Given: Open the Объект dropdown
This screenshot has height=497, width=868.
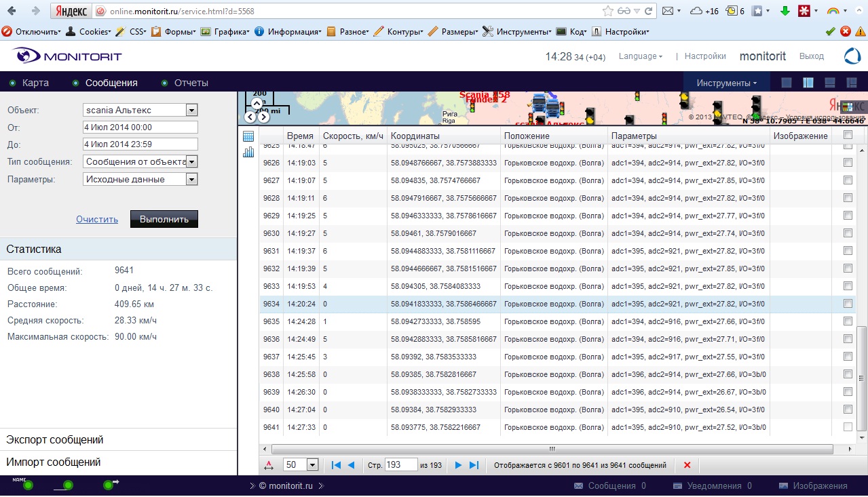Looking at the screenshot, I should 191,110.
